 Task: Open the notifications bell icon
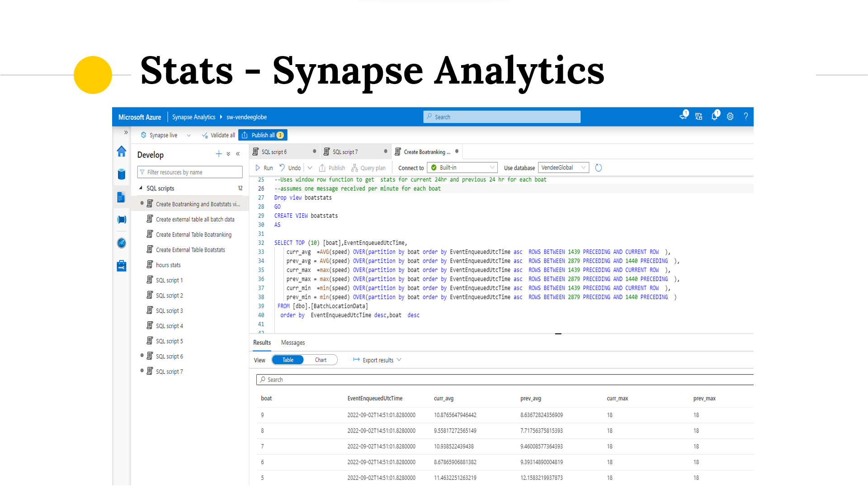[715, 116]
